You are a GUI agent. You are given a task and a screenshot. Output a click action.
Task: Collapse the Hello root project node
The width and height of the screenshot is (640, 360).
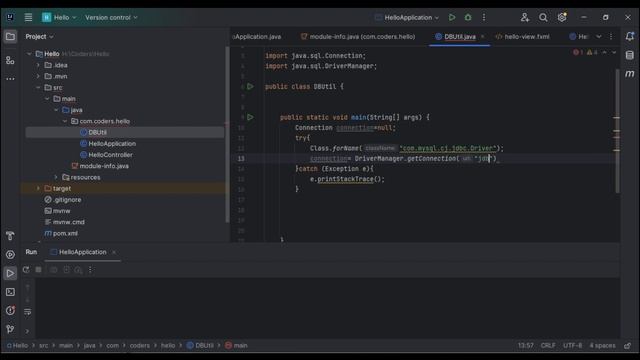(x=29, y=54)
